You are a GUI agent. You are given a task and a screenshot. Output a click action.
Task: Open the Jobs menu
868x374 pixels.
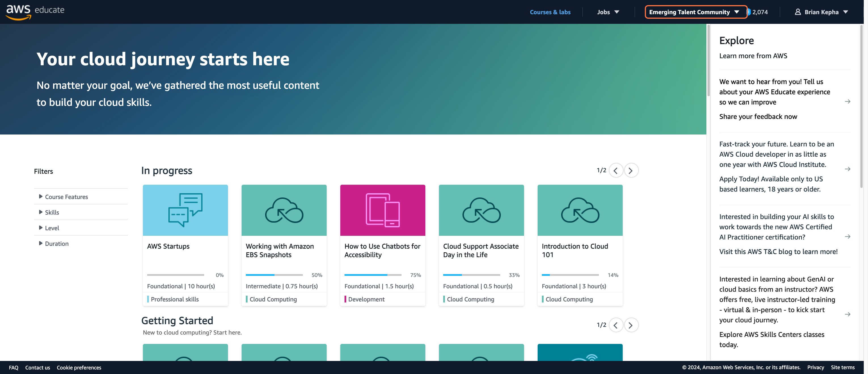point(608,12)
